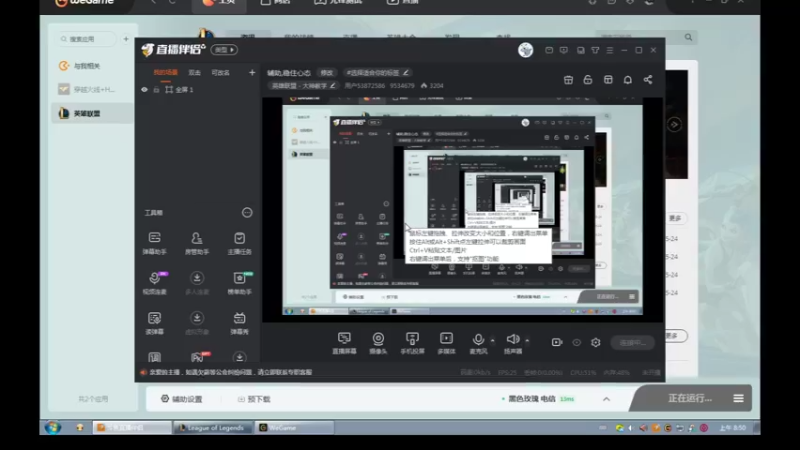
Task: Click the gift box icon above preview
Action: (568, 80)
